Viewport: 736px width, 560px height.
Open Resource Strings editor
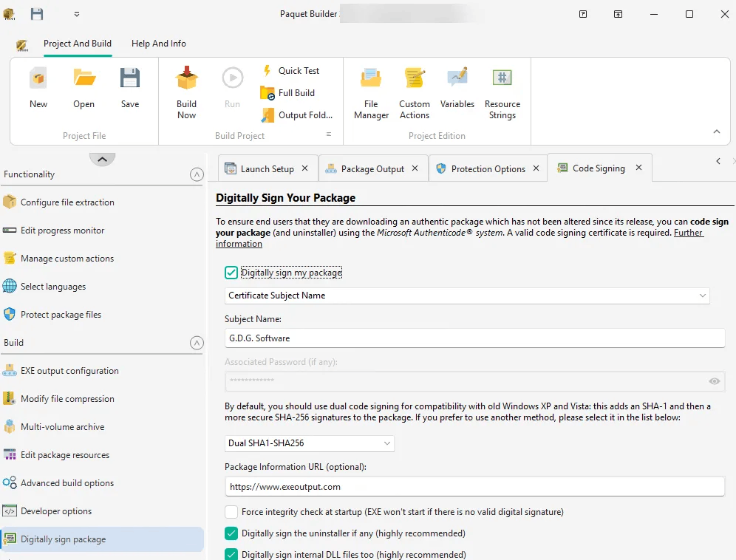[502, 94]
